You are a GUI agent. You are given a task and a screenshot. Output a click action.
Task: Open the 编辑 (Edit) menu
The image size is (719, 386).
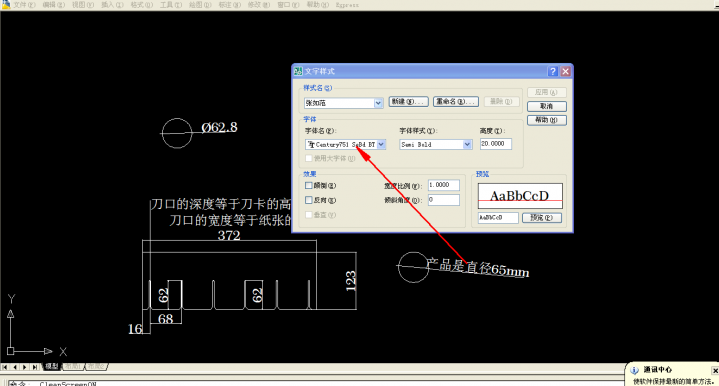tap(54, 5)
